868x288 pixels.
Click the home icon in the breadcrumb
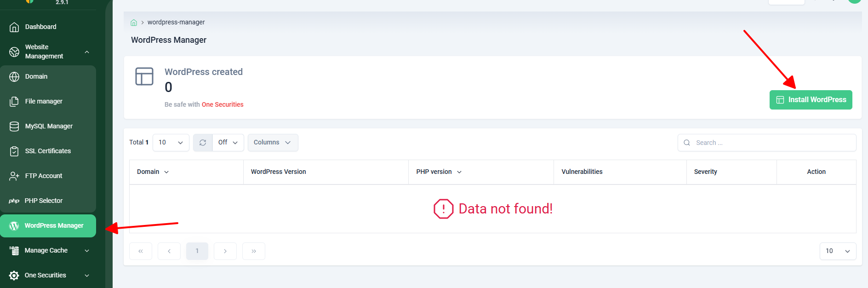[x=134, y=23]
